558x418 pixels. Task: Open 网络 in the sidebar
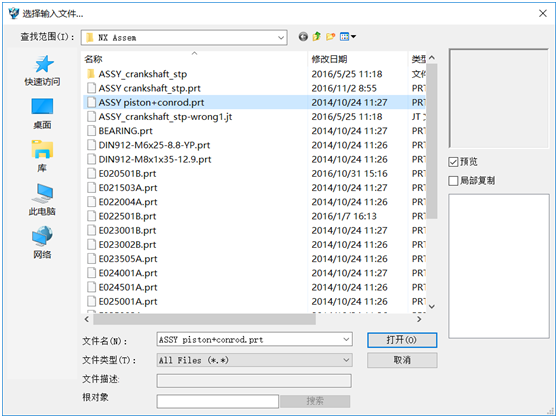click(x=42, y=243)
